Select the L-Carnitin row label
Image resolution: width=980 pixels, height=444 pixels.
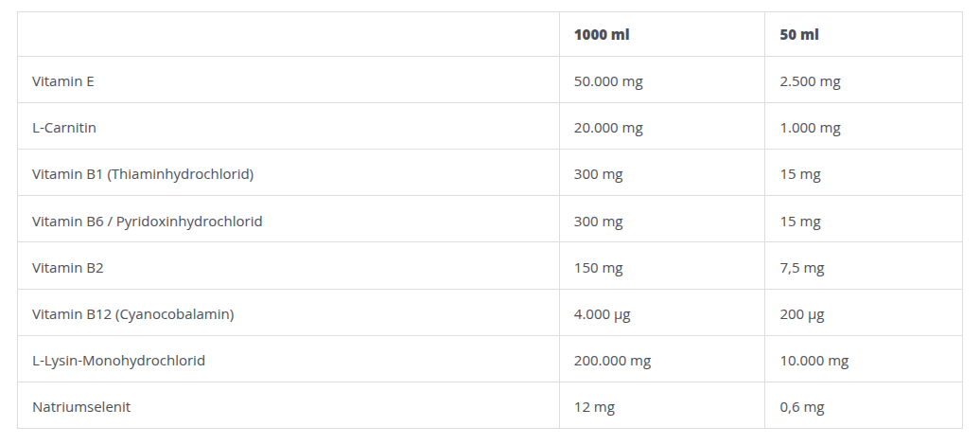[64, 128]
